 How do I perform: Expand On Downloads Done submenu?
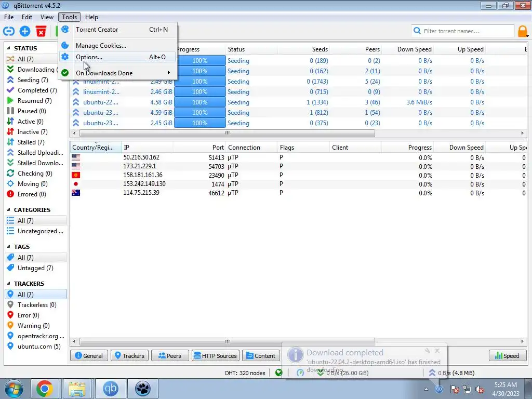pyautogui.click(x=117, y=73)
